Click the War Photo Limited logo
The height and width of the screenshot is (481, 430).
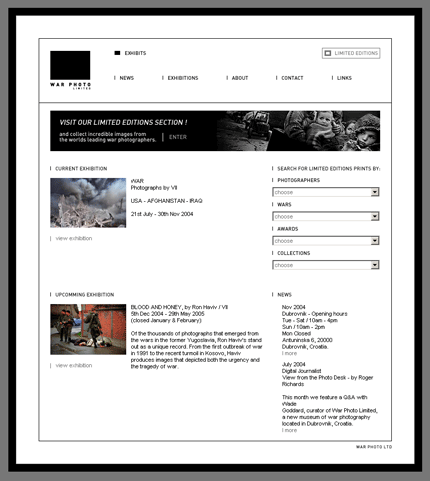[70, 70]
